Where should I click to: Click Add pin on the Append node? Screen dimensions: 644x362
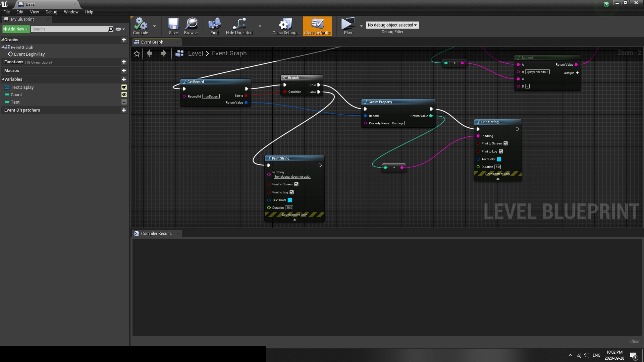click(577, 73)
